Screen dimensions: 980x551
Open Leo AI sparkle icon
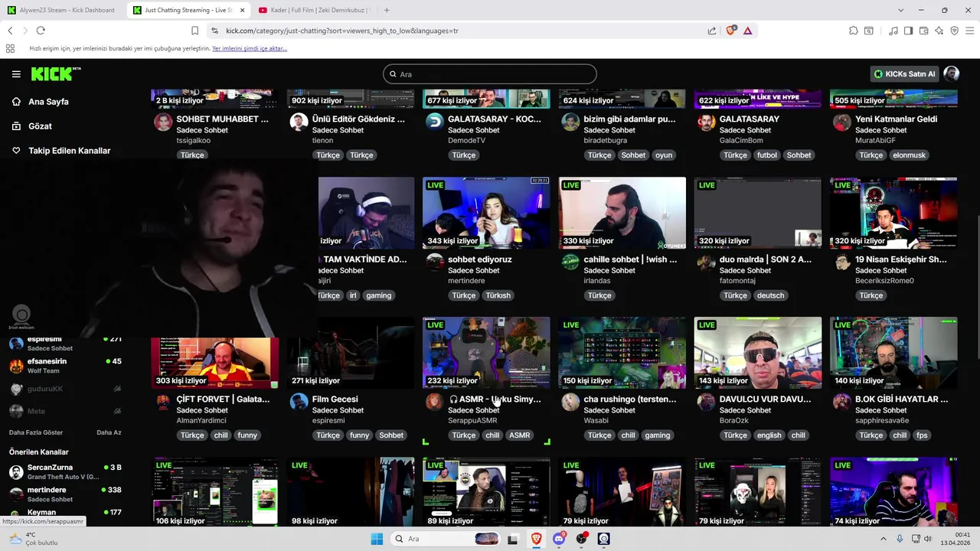click(x=939, y=31)
